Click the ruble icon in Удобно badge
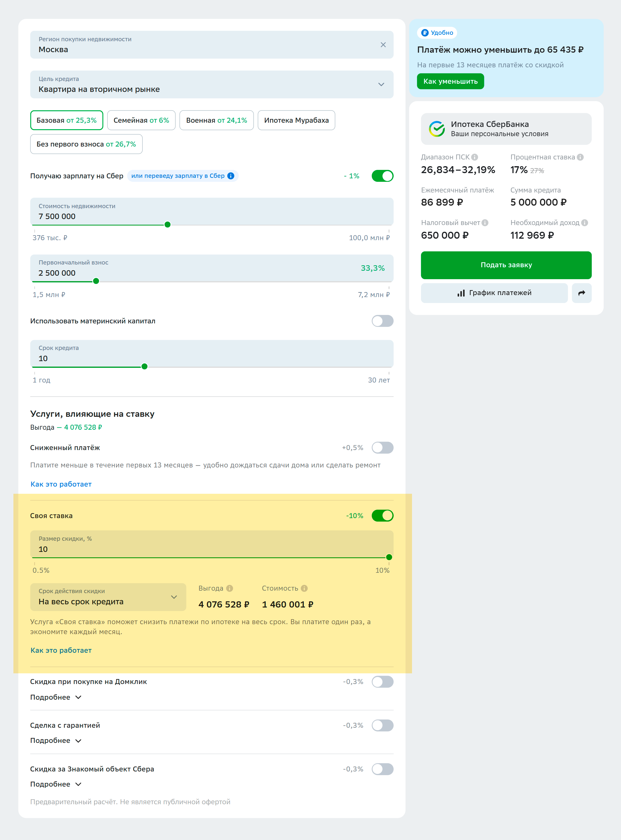Image resolution: width=621 pixels, height=840 pixels. [x=425, y=33]
